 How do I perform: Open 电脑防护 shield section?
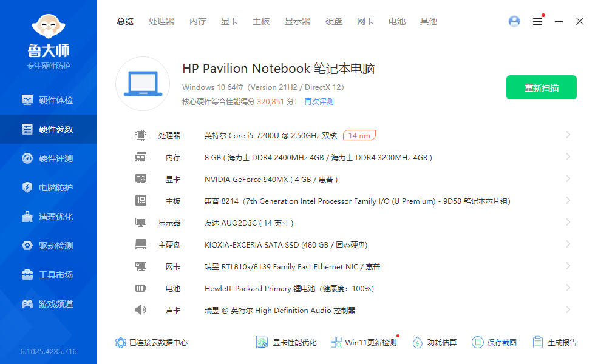pyautogui.click(x=49, y=187)
